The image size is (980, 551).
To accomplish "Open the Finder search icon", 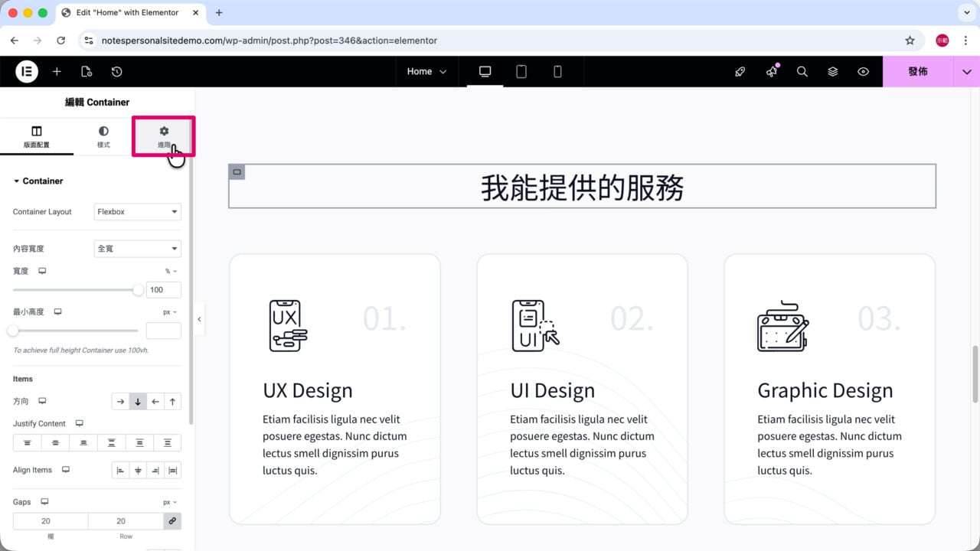I will pyautogui.click(x=802, y=71).
